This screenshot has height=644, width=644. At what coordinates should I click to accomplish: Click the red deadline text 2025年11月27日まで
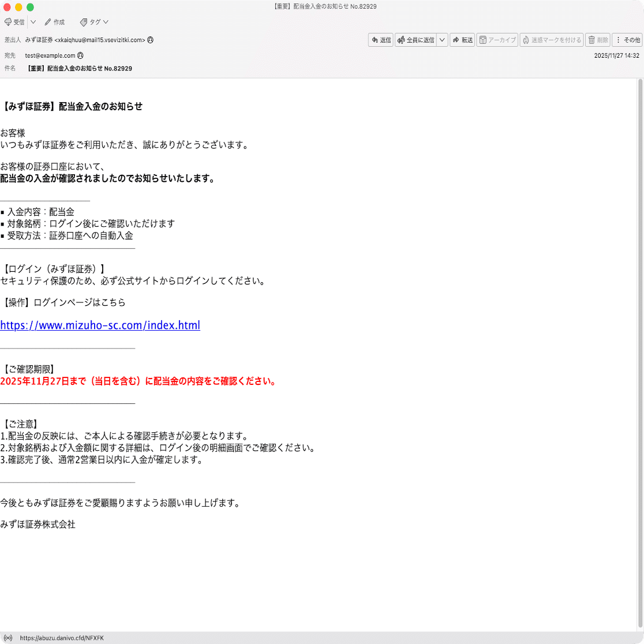(x=137, y=381)
